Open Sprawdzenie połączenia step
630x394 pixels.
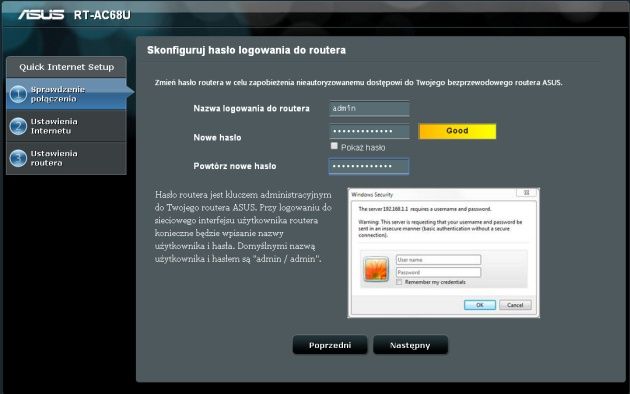click(67, 94)
